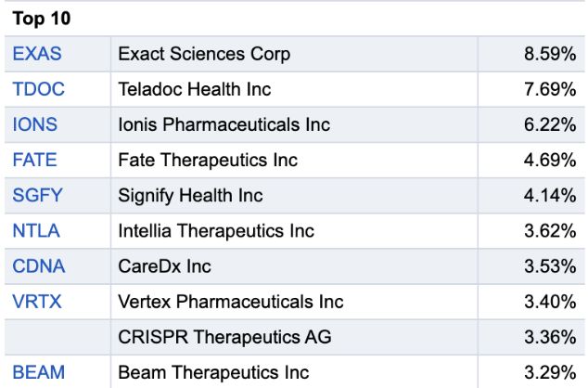Click the 4.14% weight for Signify Health
The width and height of the screenshot is (588, 388).
550,196
